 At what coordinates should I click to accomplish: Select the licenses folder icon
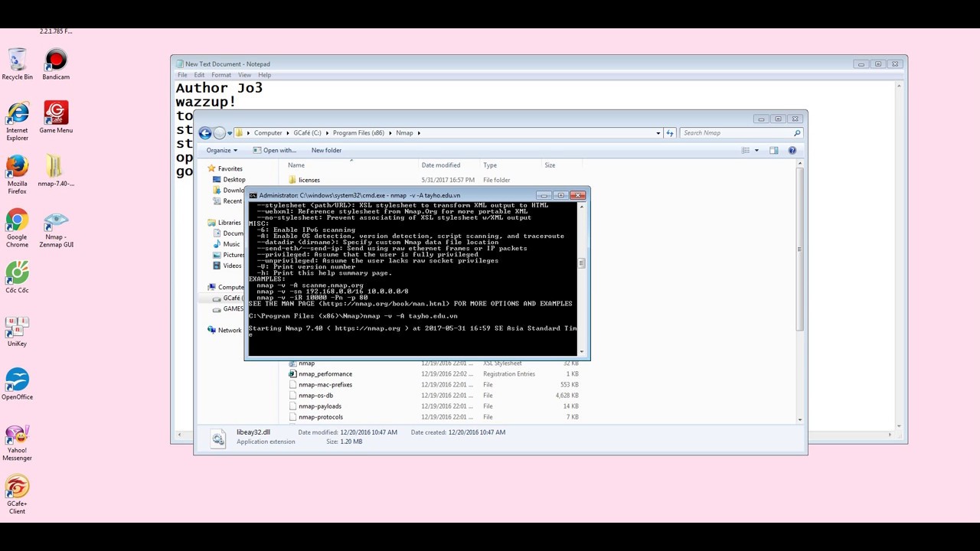click(x=292, y=180)
